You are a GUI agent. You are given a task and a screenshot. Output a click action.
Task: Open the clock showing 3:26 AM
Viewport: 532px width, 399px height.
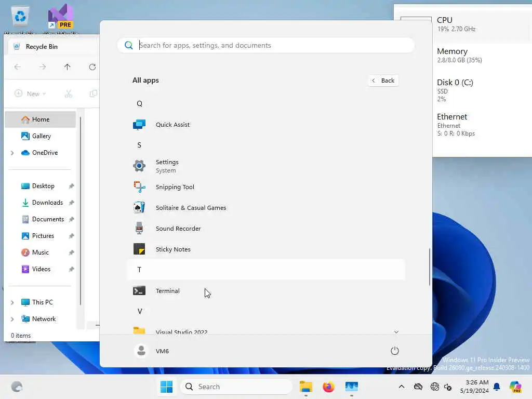click(x=474, y=387)
